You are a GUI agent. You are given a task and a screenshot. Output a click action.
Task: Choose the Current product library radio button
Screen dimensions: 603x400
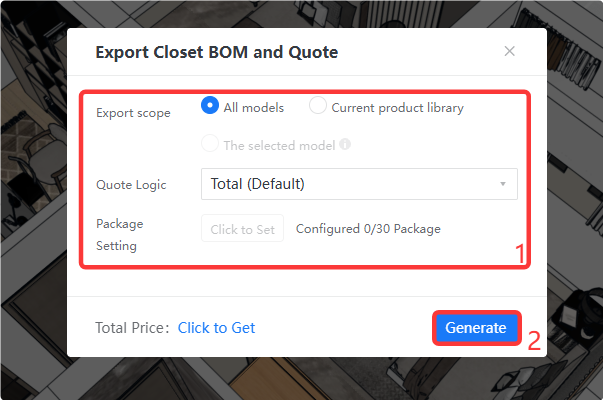coord(318,105)
